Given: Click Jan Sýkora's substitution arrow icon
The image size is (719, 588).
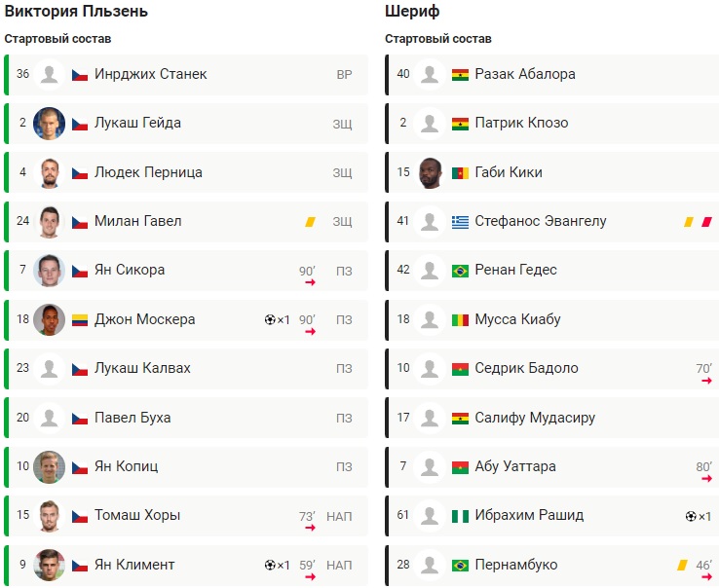Looking at the screenshot, I should click(x=310, y=282).
